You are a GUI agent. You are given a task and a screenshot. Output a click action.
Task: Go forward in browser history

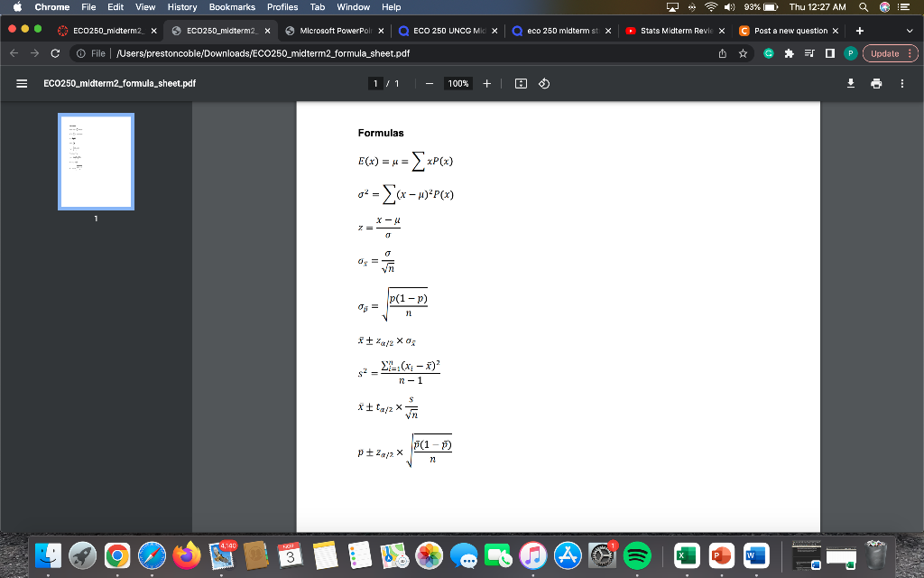(35, 53)
